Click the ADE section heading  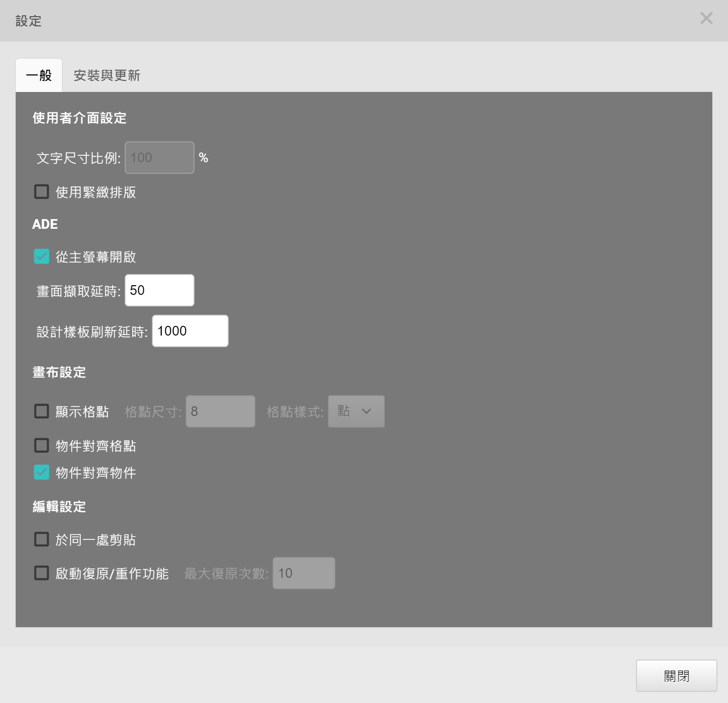tap(45, 224)
